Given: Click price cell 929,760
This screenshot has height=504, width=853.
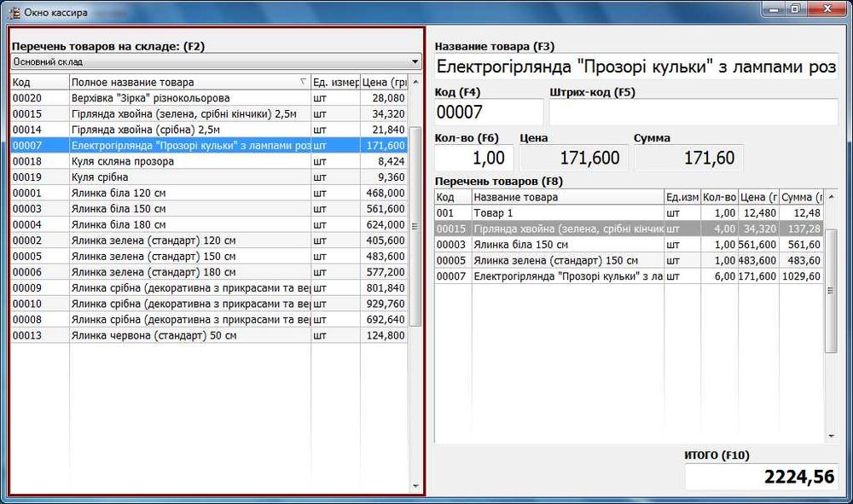Looking at the screenshot, I should click(384, 304).
